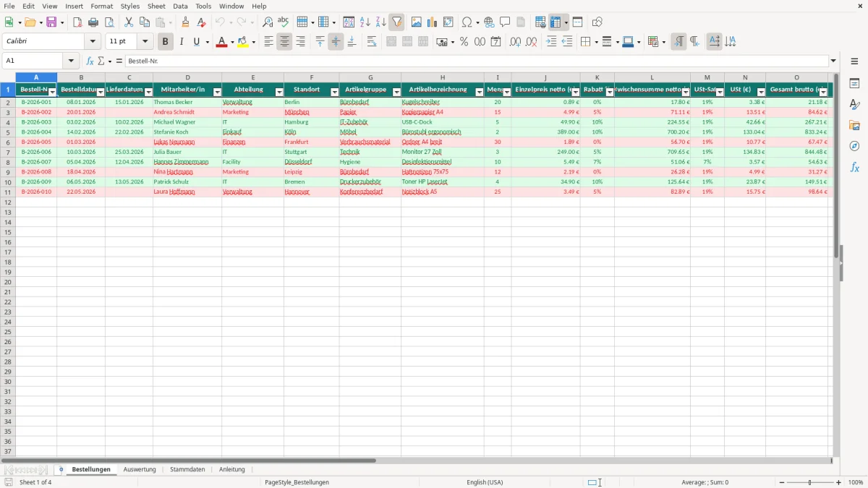The height and width of the screenshot is (488, 868).
Task: Open the sidebar Properties deck
Action: (x=854, y=83)
